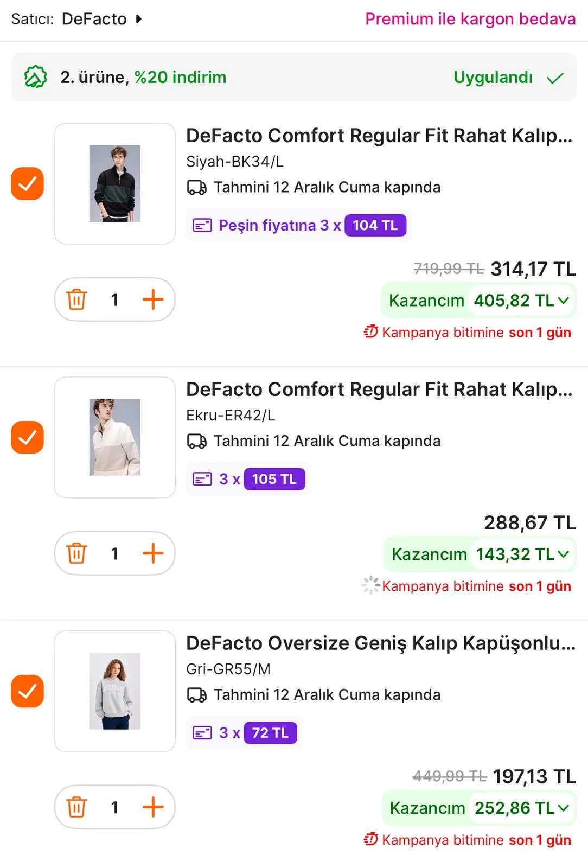
Task: Delete the Siyah-BK34/L sweatshirt with trash icon
Action: pyautogui.click(x=76, y=299)
